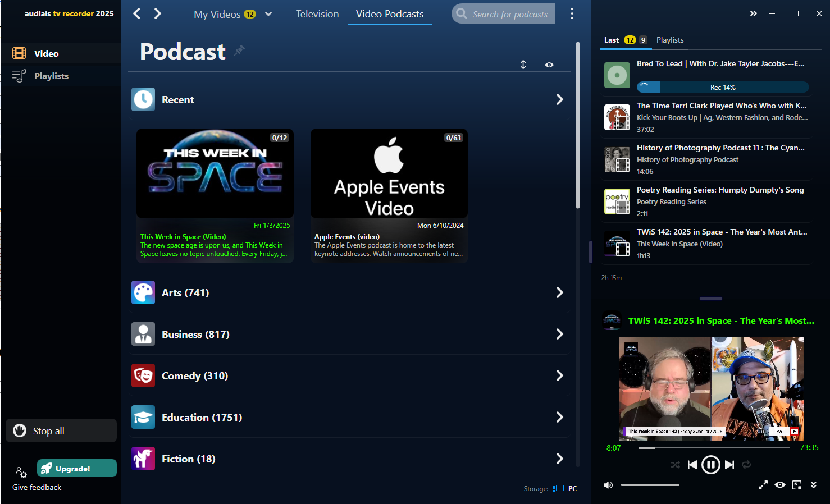This screenshot has height=504, width=830.
Task: Open the Playlists tab in right panel
Action: click(670, 40)
